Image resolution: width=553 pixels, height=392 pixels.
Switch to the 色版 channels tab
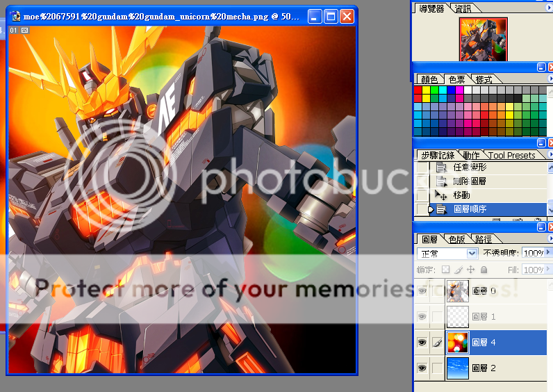pos(457,239)
